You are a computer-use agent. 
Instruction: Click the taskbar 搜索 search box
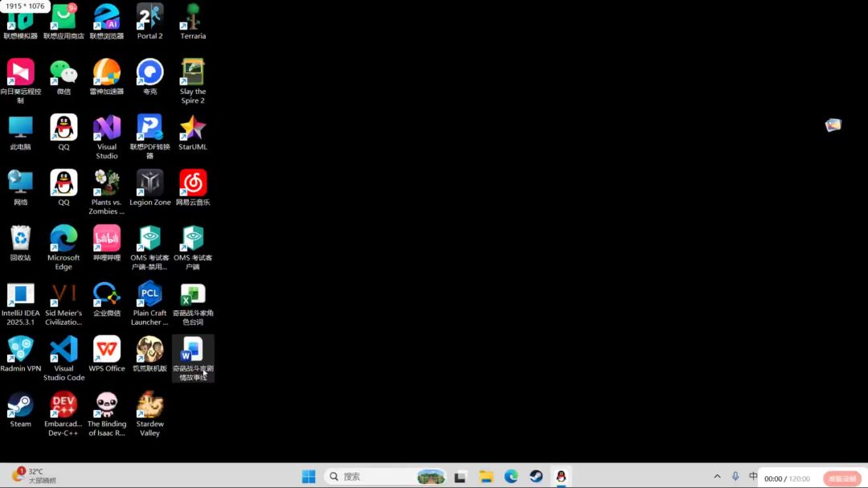385,477
